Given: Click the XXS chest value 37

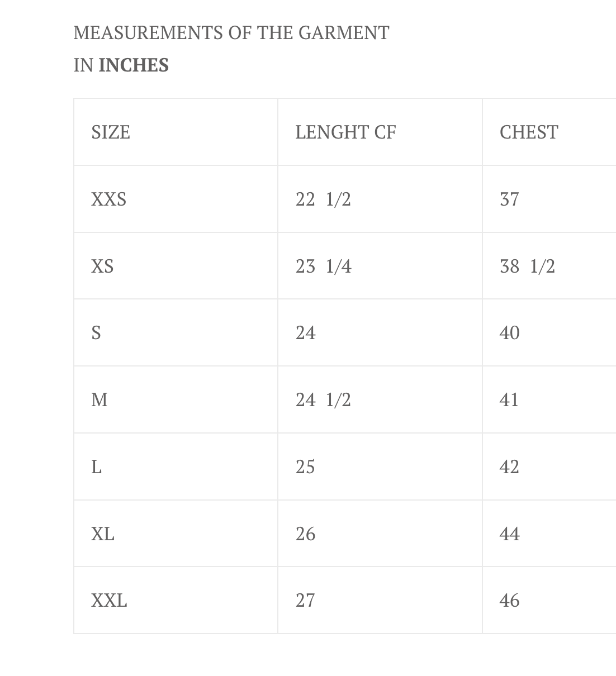Looking at the screenshot, I should tap(509, 199).
